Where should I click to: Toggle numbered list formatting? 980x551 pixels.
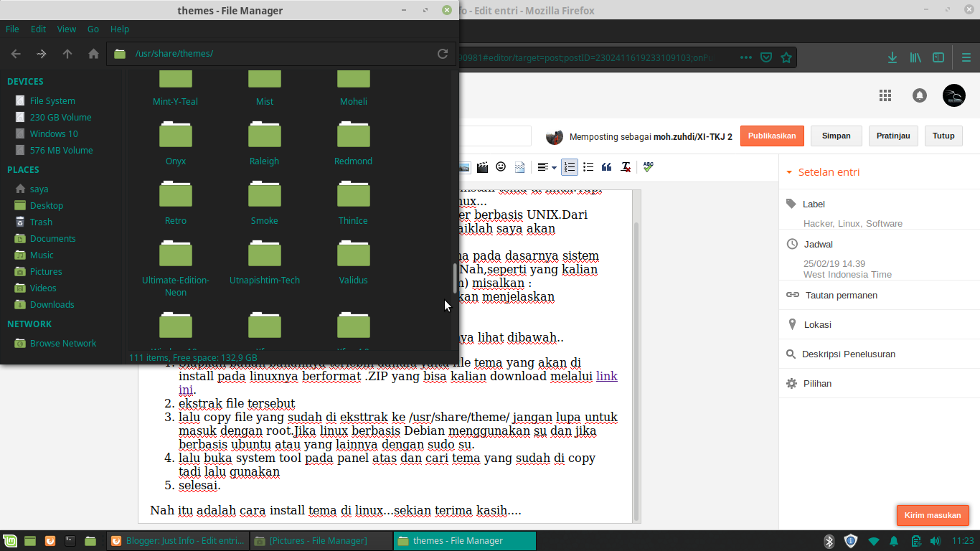pos(569,167)
